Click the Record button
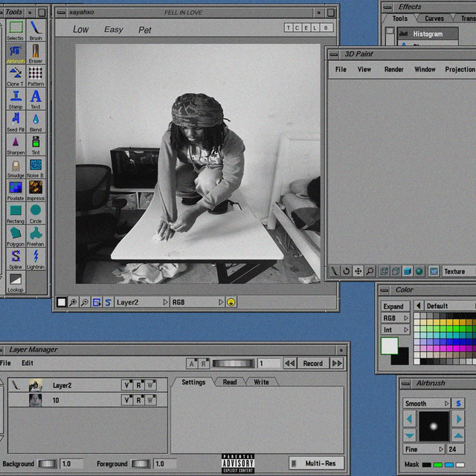 click(312, 364)
